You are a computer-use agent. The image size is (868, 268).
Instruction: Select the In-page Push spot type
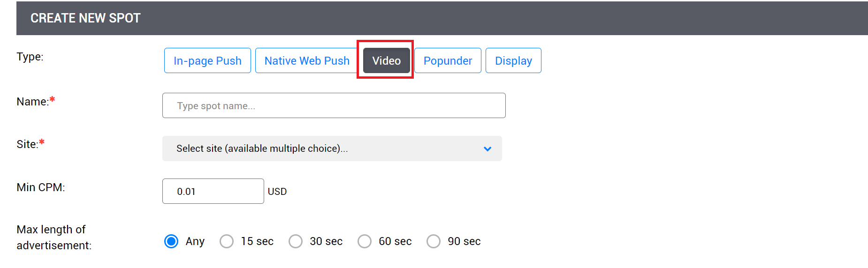207,61
